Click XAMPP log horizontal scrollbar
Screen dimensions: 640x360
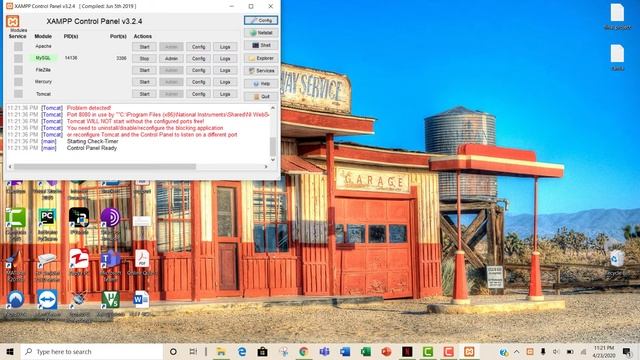tap(105, 167)
